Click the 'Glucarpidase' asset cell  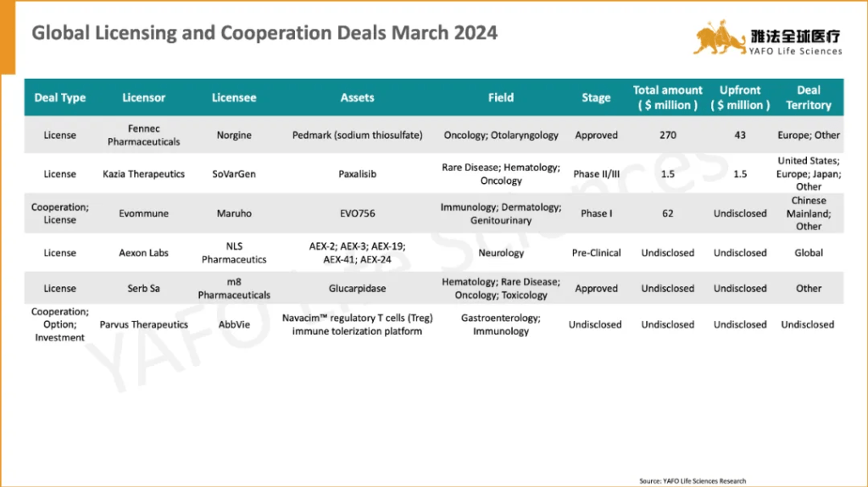coord(357,288)
